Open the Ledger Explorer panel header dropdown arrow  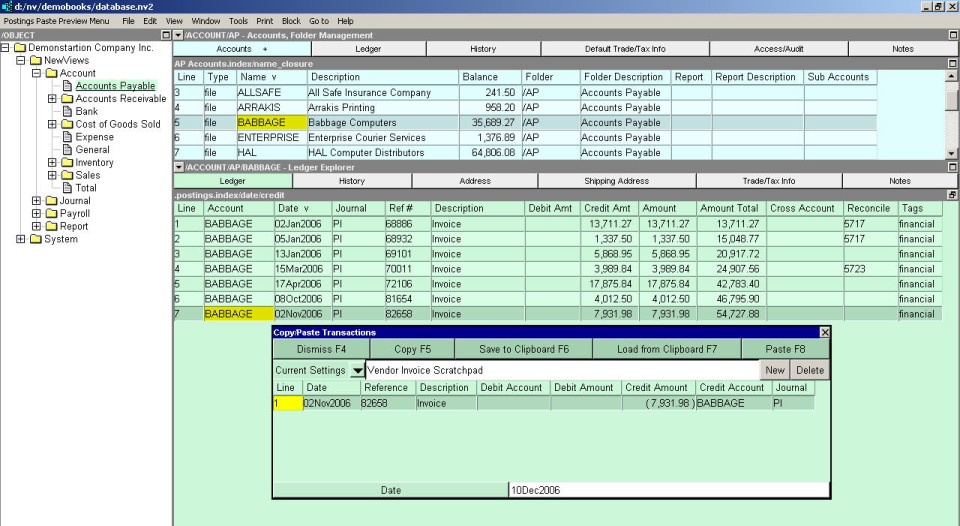click(x=178, y=167)
